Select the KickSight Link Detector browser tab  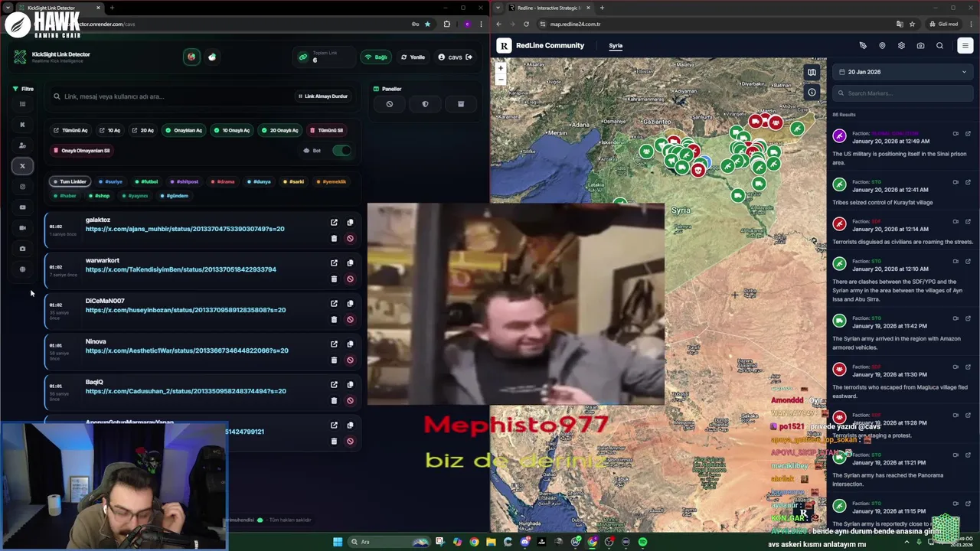(x=60, y=8)
